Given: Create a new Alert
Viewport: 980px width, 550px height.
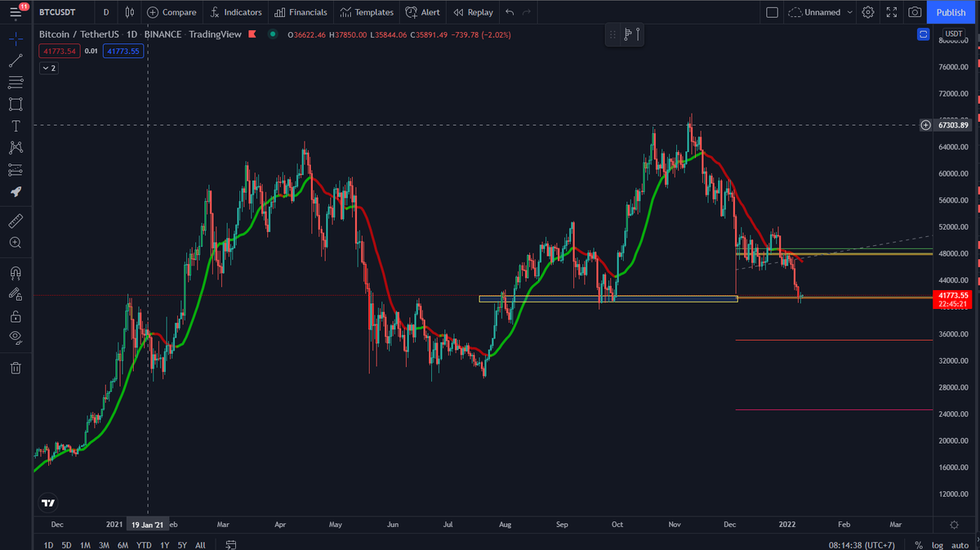Looking at the screenshot, I should coord(423,12).
